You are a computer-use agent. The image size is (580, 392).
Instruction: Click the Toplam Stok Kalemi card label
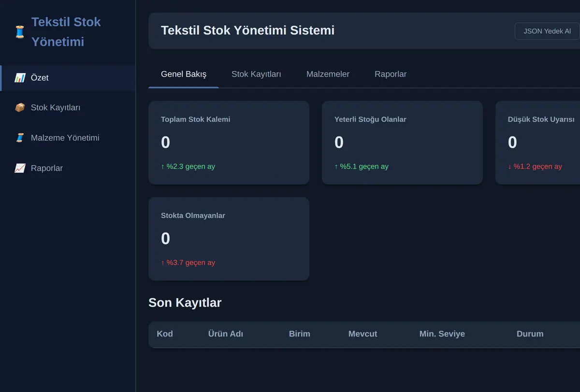[x=195, y=119]
